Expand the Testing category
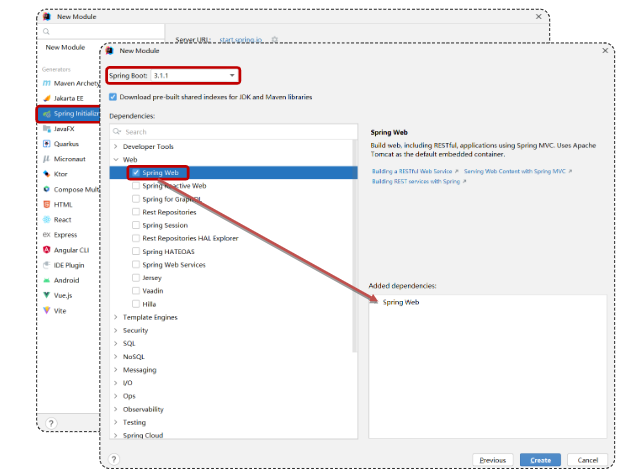The height and width of the screenshot is (475, 629). tap(116, 422)
